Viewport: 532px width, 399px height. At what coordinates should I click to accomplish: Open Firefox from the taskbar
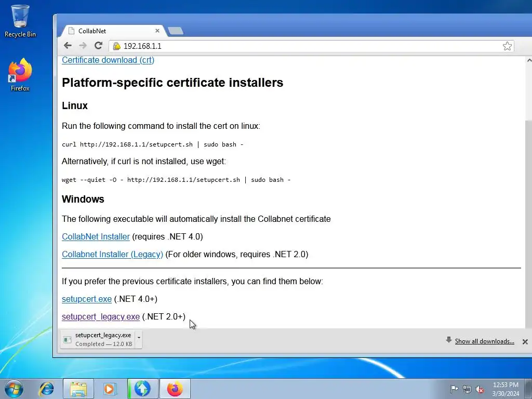point(175,389)
